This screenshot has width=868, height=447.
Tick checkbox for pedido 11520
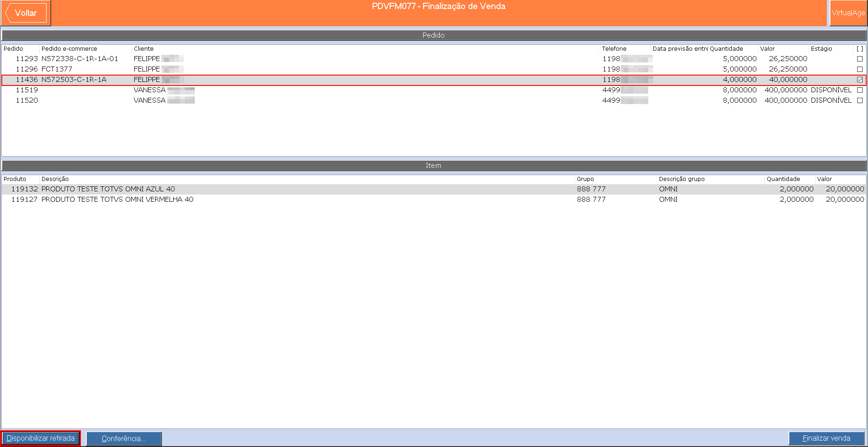pos(860,100)
